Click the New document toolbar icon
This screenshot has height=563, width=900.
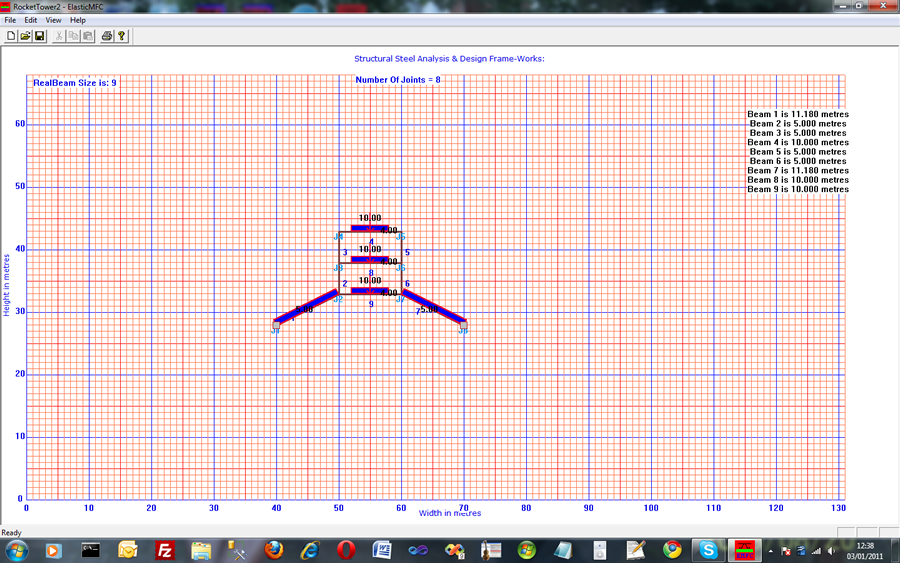(x=11, y=36)
